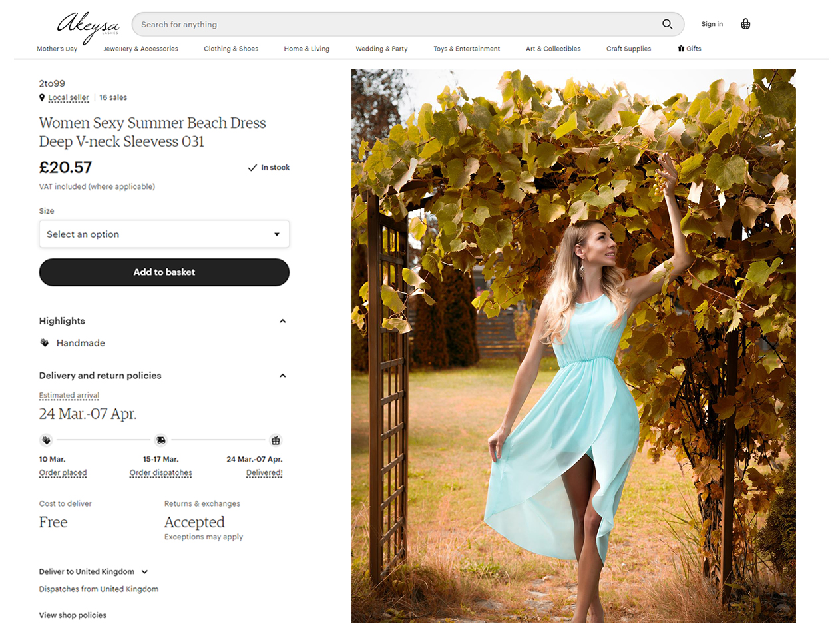840x642 pixels.
Task: Open Home & Living category
Action: (x=306, y=49)
